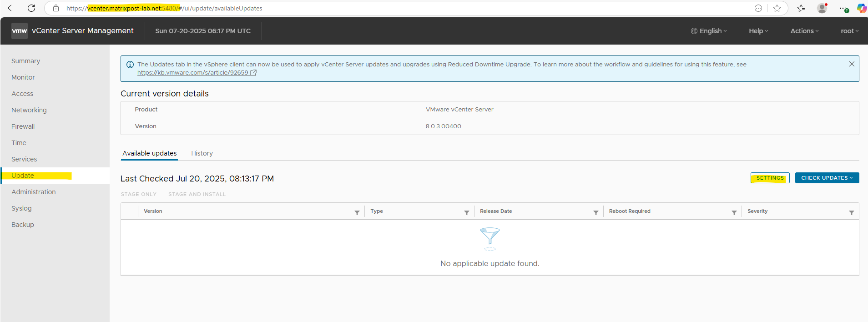
Task: Open the Copilot icon in browser
Action: [x=862, y=8]
